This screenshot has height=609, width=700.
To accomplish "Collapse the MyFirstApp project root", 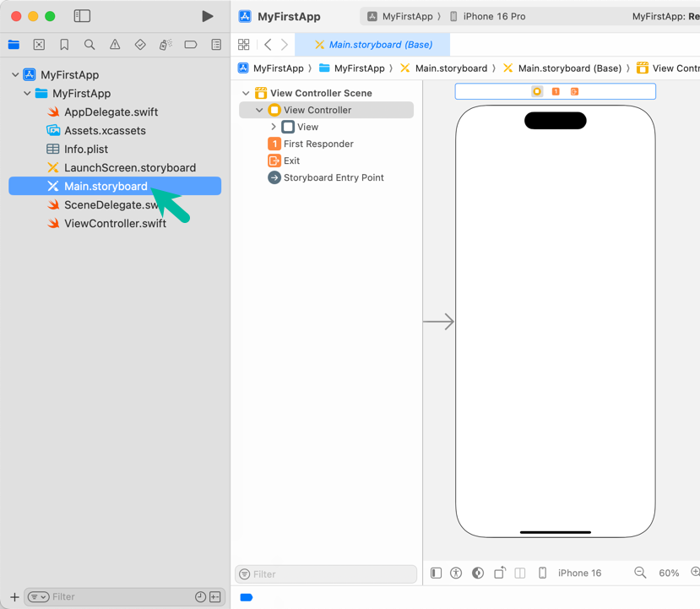I will tap(15, 75).
